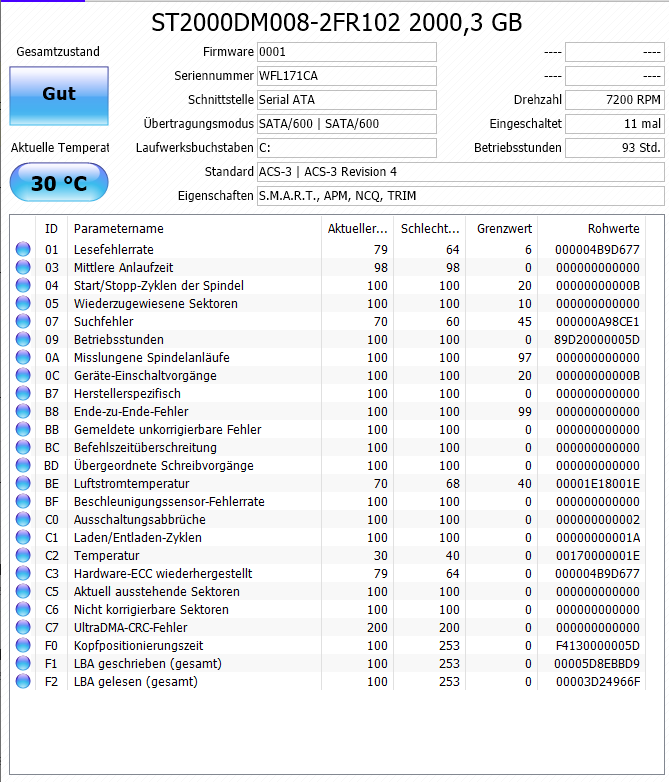669x782 pixels.
Task: Click raw value F4130000005D of Kopfpositionierungszeit
Action: point(598,646)
